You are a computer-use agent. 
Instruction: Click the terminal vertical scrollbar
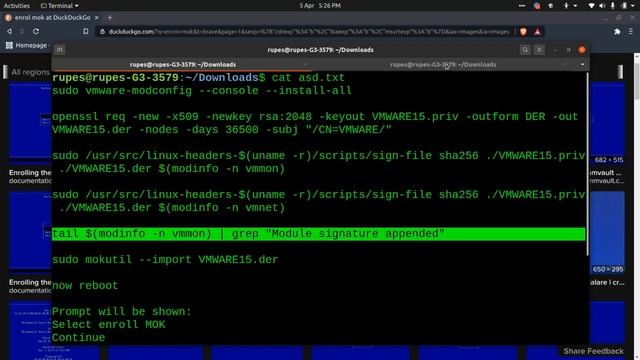(588, 163)
